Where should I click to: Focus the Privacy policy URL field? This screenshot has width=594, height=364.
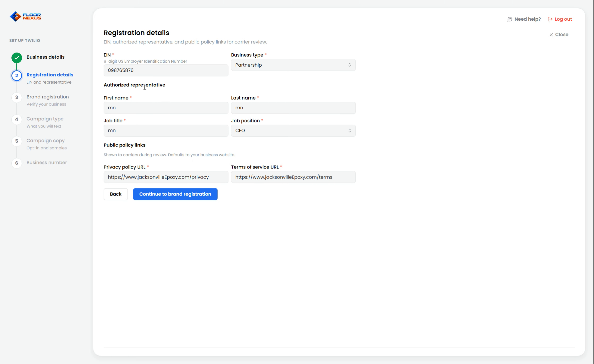166,177
